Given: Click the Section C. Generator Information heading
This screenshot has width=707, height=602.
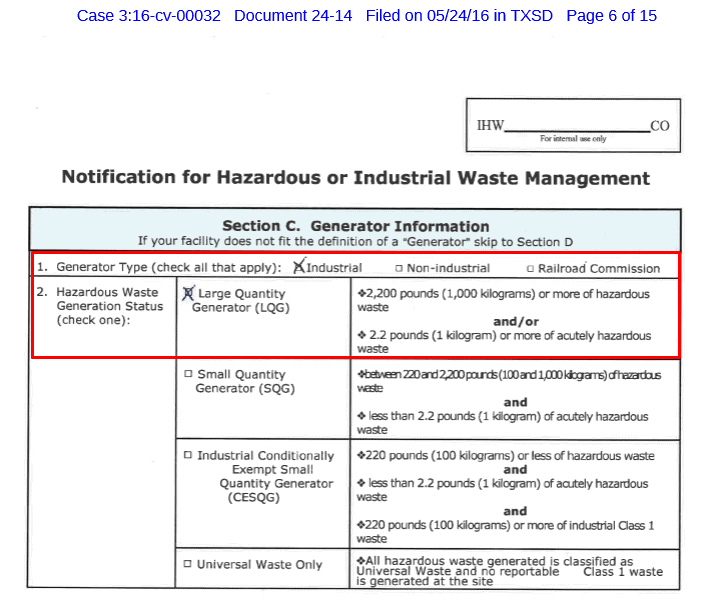Looking at the screenshot, I should (355, 226).
